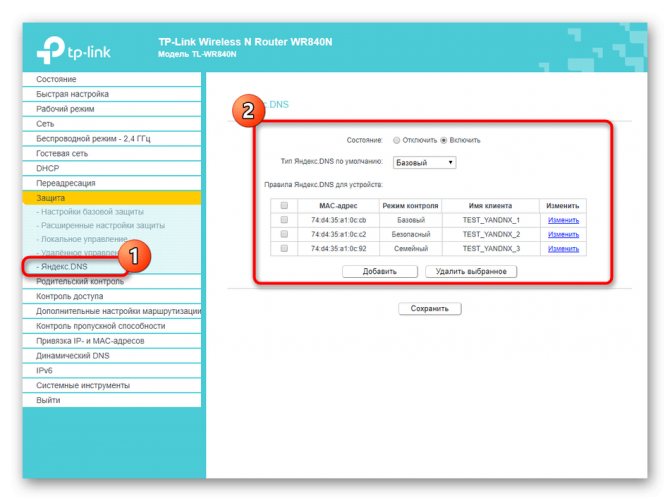Open the Сеть section
This screenshot has width=670, height=501.
(112, 124)
